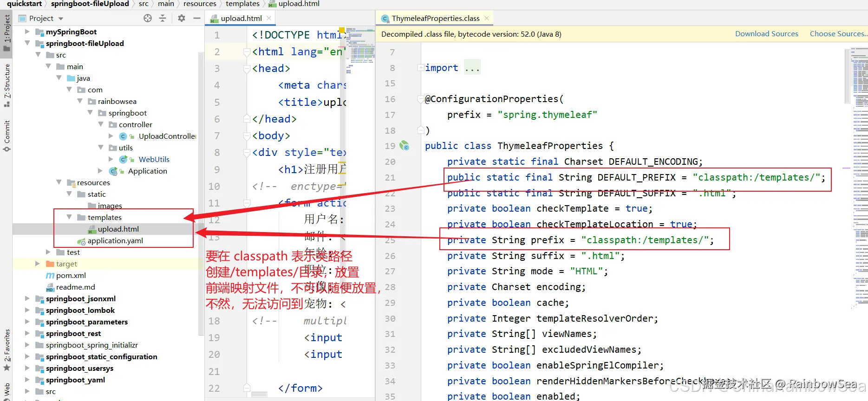The height and width of the screenshot is (401, 868).
Task: Switch to ThymeleafProperties.class tab
Action: [435, 19]
